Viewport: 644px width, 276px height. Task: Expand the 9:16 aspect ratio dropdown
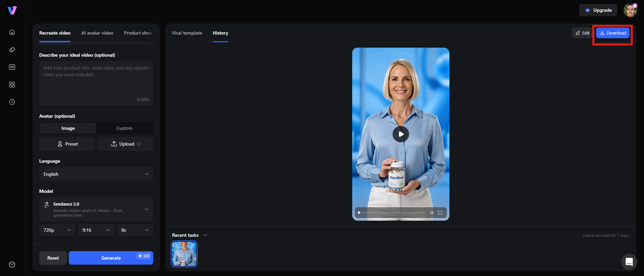point(96,230)
